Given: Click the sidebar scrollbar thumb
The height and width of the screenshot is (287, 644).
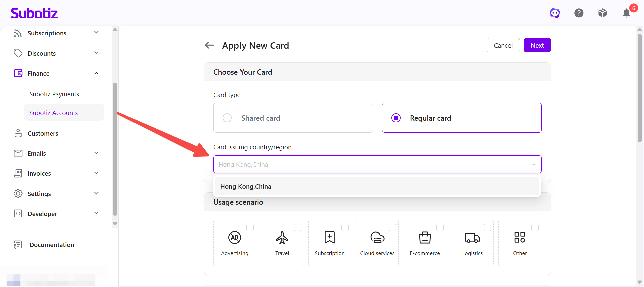Looking at the screenshot, I should (x=115, y=149).
